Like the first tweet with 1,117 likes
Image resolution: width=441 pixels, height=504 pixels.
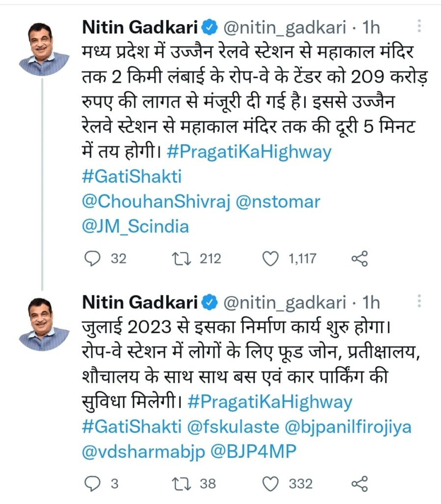[x=271, y=258]
